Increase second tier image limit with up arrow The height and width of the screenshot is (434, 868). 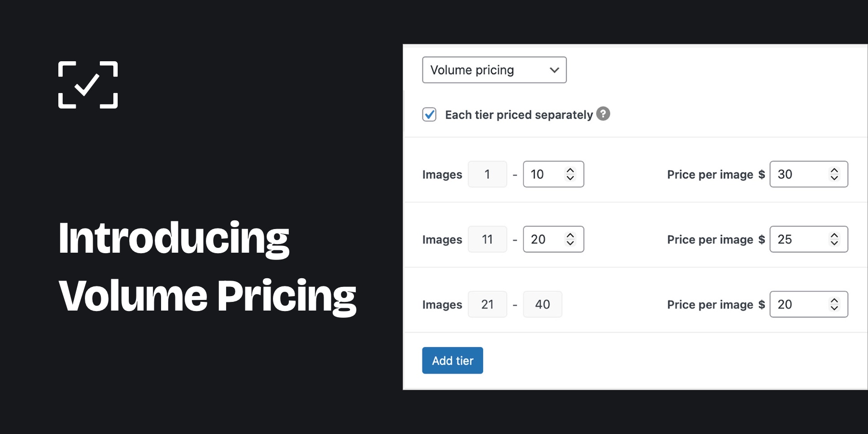[570, 235]
